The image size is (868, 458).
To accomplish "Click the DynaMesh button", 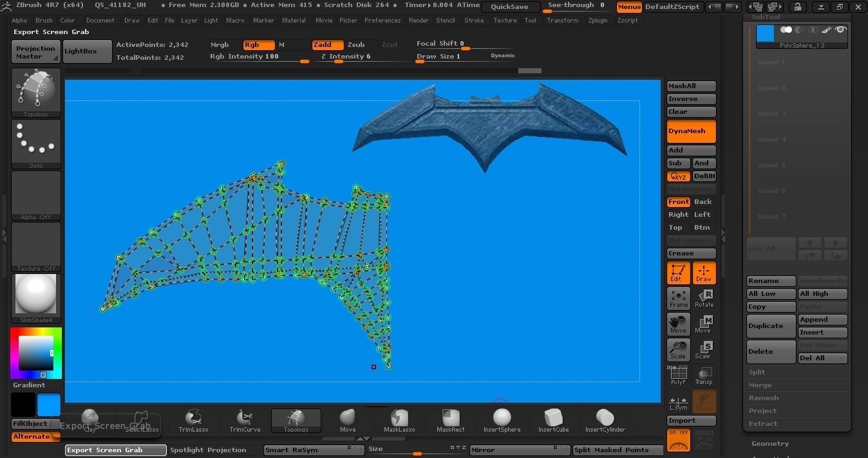I will click(692, 131).
